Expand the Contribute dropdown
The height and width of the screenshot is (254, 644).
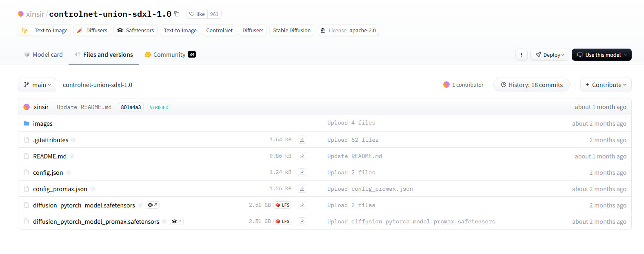pos(606,85)
